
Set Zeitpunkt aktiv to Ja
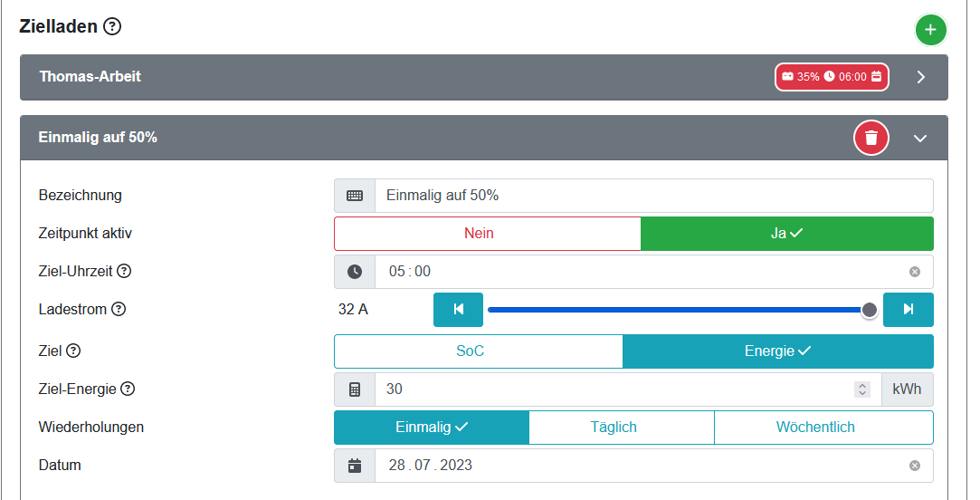786,234
